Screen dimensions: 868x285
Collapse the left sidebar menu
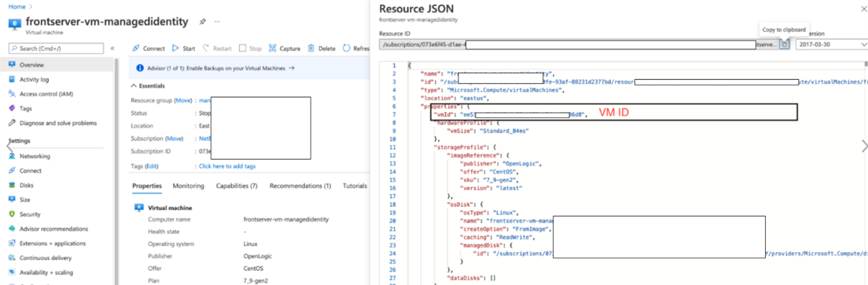113,48
